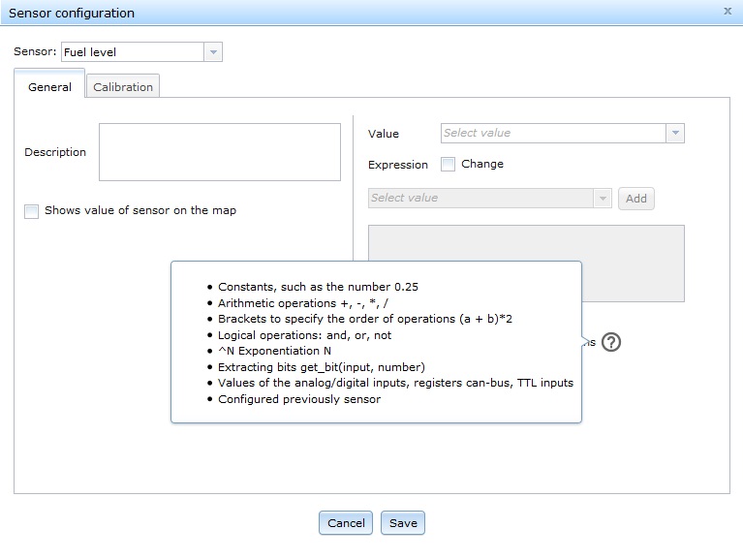
Task: Click the Save button
Action: pyautogui.click(x=403, y=523)
